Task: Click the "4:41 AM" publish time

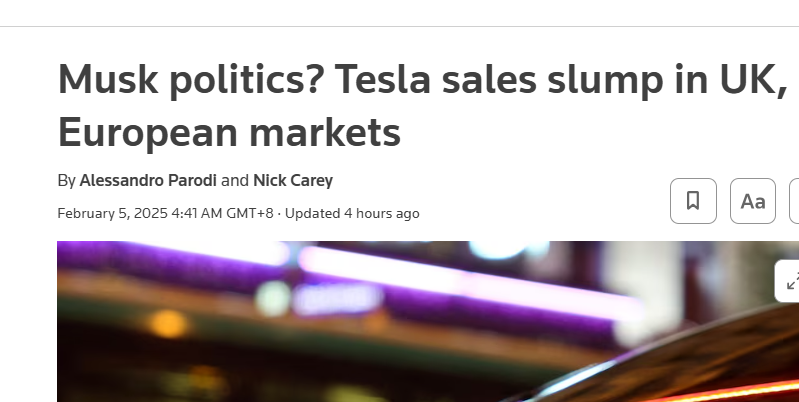Action: (200, 213)
